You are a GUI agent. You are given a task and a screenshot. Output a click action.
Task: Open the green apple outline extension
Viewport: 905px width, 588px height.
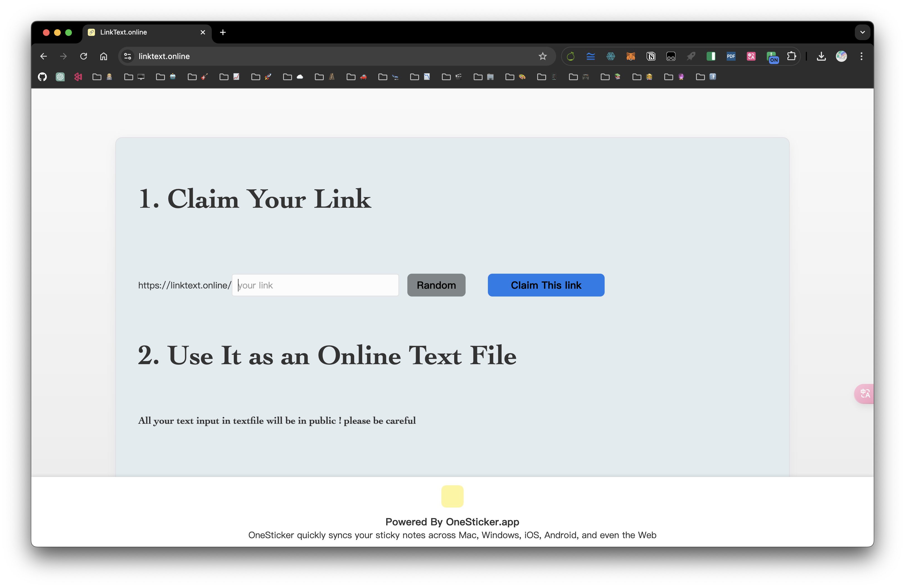(x=570, y=56)
